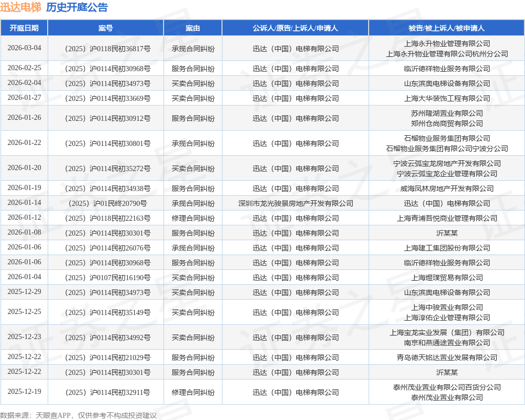Click 承揽合同纠纷 in the 2026-03-04 row
Viewport: 525px width, 420px height.
(193, 49)
